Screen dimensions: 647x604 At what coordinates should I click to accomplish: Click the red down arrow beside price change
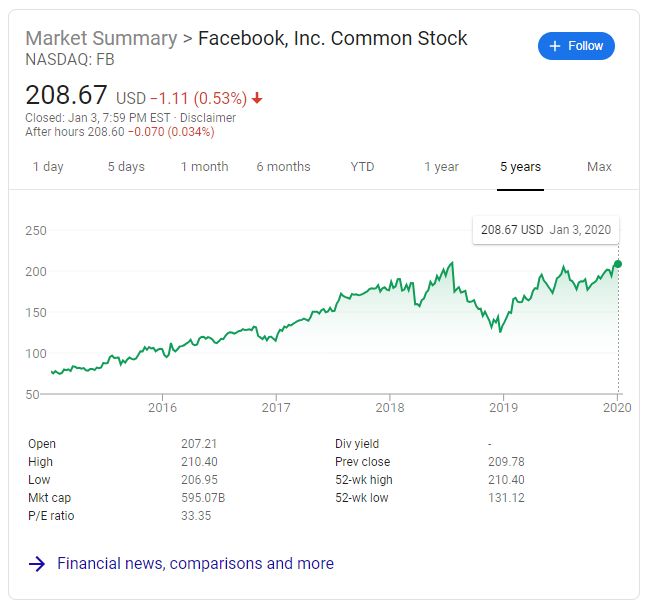[x=257, y=98]
